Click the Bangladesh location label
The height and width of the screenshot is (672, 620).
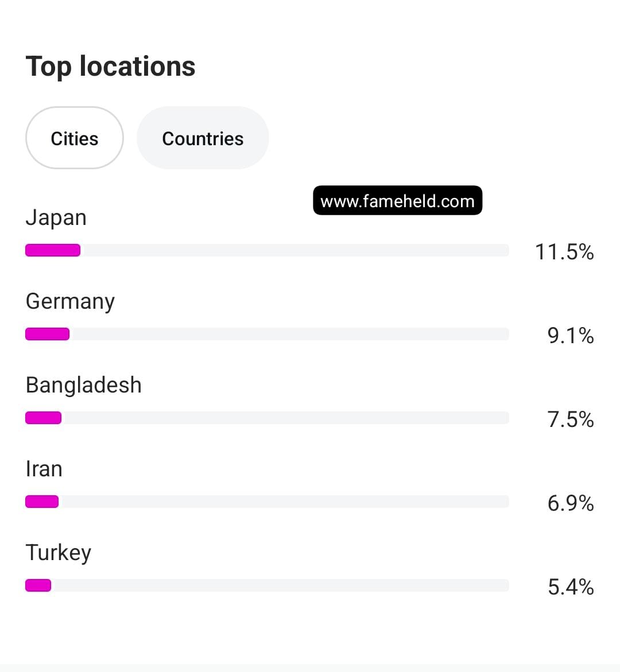click(x=83, y=384)
